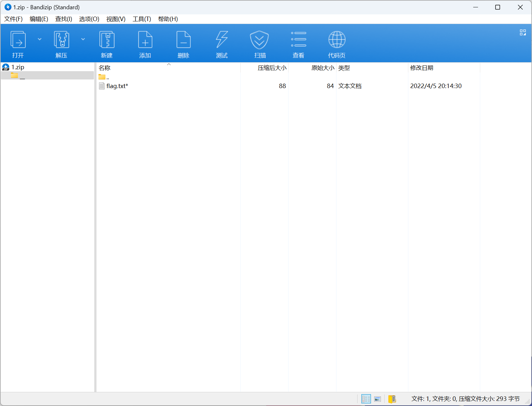Click the grid layout icon in toolbar corner
The image size is (532, 406).
pyautogui.click(x=523, y=33)
